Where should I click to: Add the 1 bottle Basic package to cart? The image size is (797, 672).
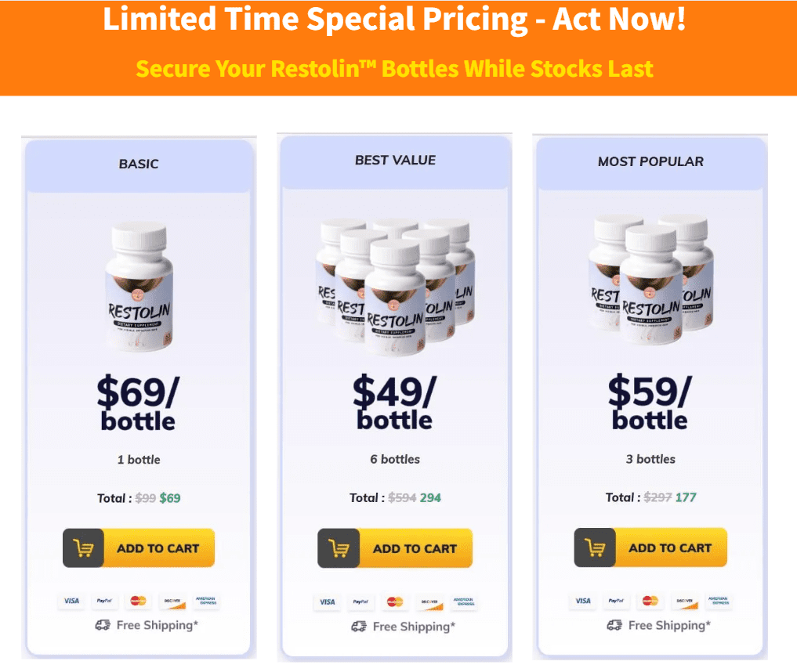click(x=139, y=548)
